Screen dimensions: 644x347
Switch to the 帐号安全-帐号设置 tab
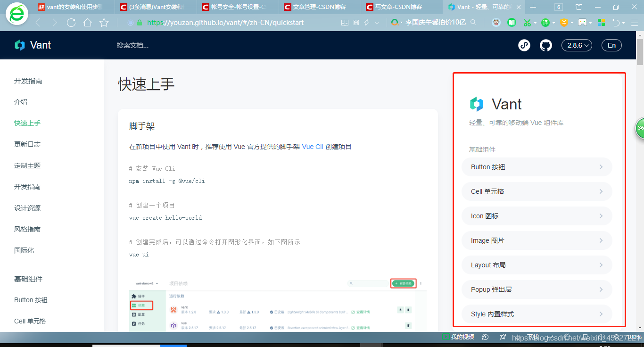[x=238, y=7]
